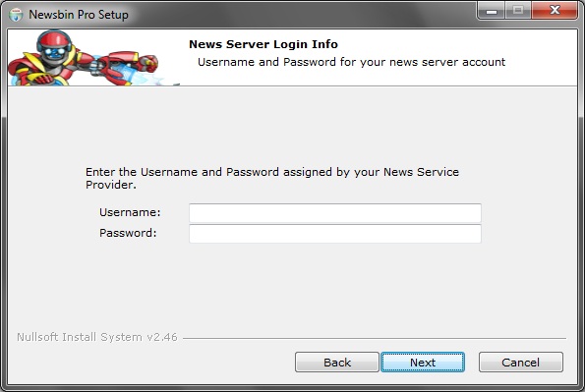
Task: Click the horizontal separator line above the buttons
Action: click(x=375, y=339)
